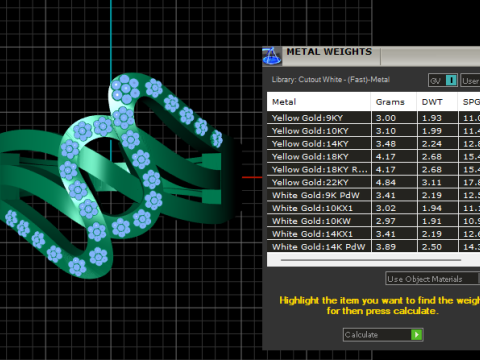
Task: Click the Calculate button label
Action: coord(361,334)
